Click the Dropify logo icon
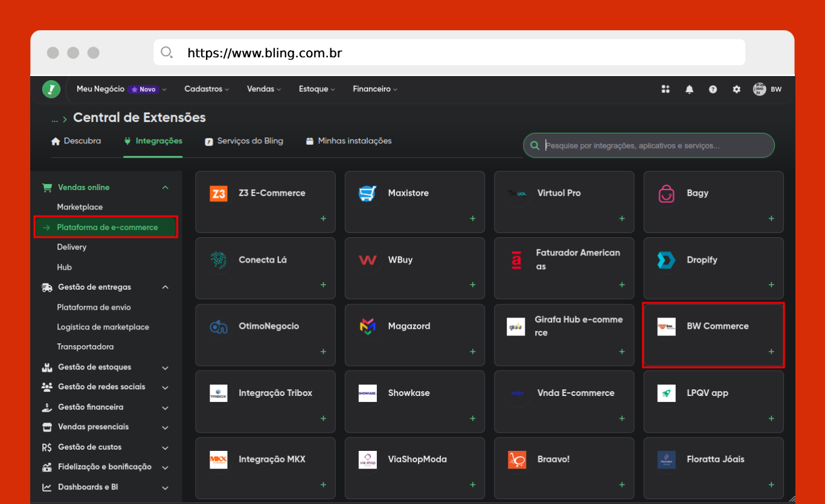 coord(666,260)
